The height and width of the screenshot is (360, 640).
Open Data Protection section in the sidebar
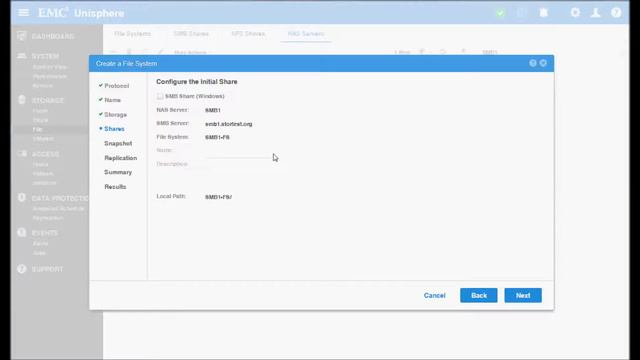click(x=60, y=198)
